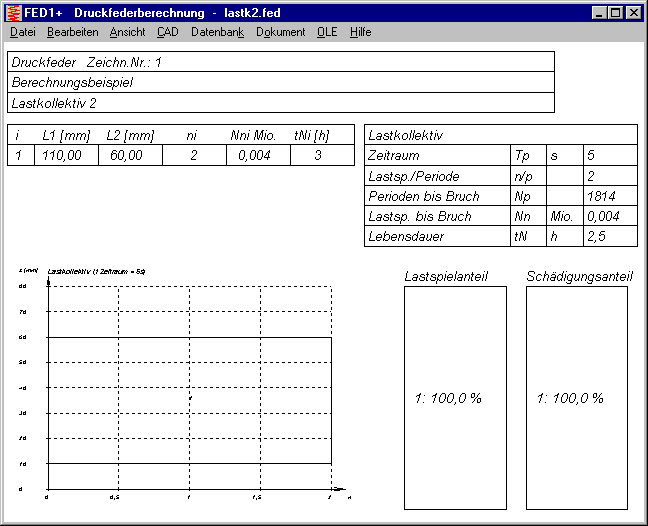Select the Berechnungsbeispiel header row
Screen dimensions: 648x526
pos(280,82)
